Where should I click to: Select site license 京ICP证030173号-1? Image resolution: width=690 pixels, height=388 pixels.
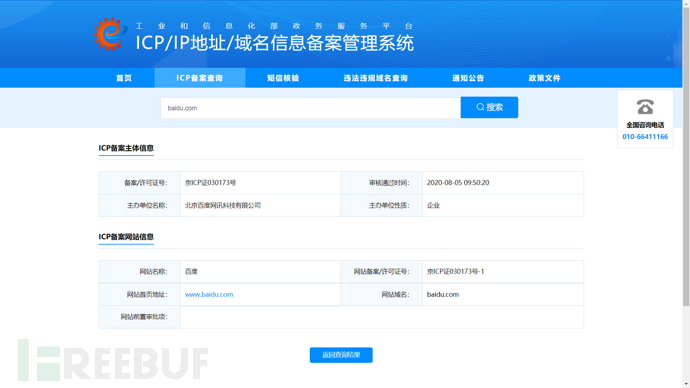(455, 271)
